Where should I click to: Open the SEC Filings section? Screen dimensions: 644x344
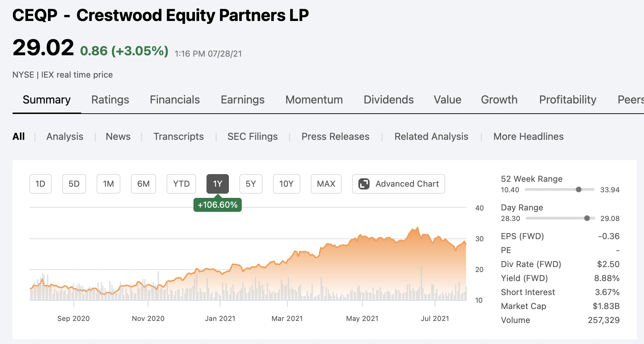coord(252,136)
